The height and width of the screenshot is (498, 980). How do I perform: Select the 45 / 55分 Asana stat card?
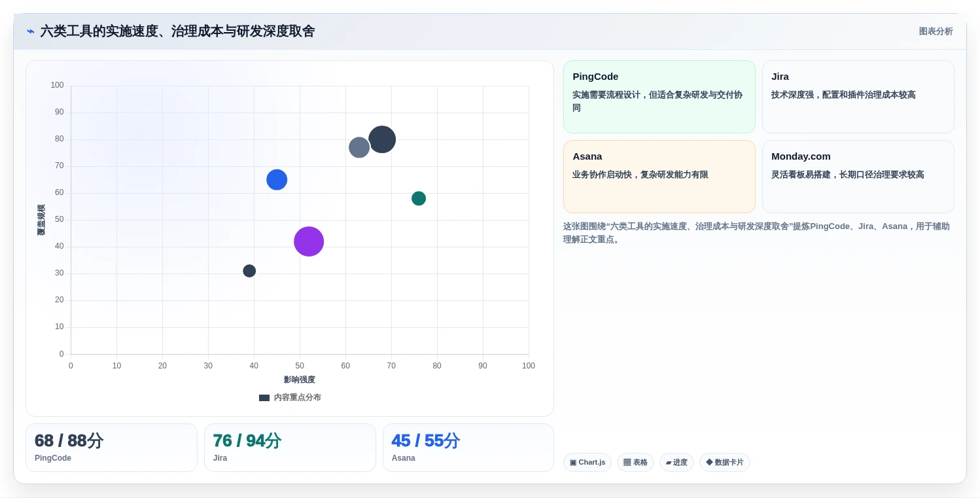coord(468,448)
